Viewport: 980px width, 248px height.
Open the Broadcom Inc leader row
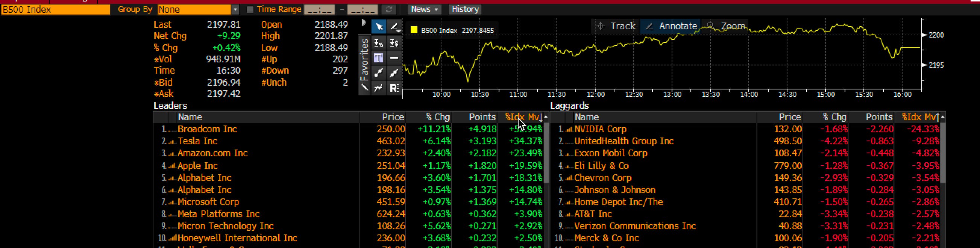point(349,130)
